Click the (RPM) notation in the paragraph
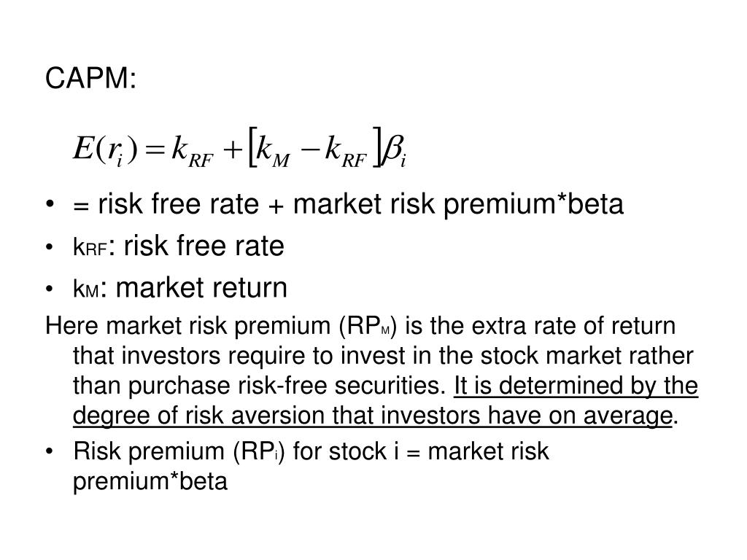This screenshot has width=747, height=560. point(368,327)
